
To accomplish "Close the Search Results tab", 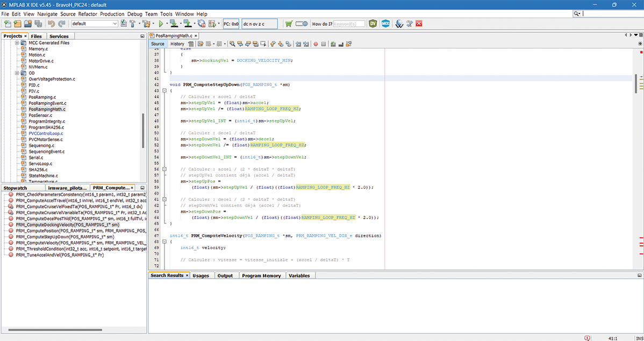I will (x=187, y=275).
